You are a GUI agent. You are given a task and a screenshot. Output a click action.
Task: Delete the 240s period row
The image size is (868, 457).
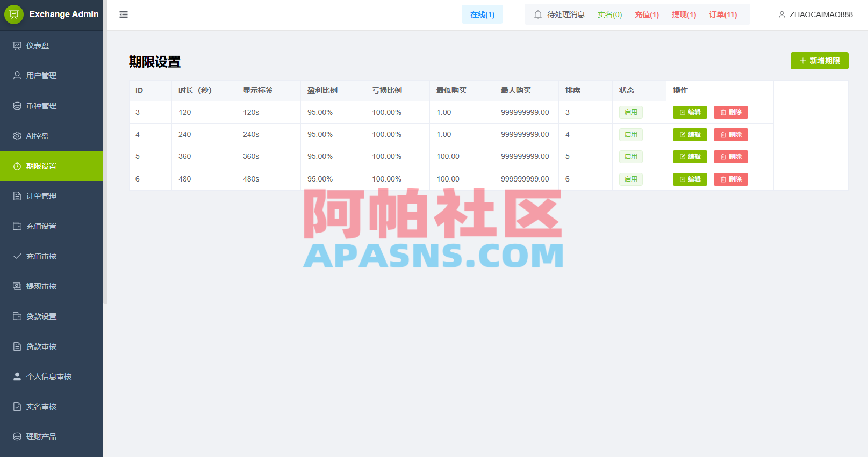pos(730,135)
